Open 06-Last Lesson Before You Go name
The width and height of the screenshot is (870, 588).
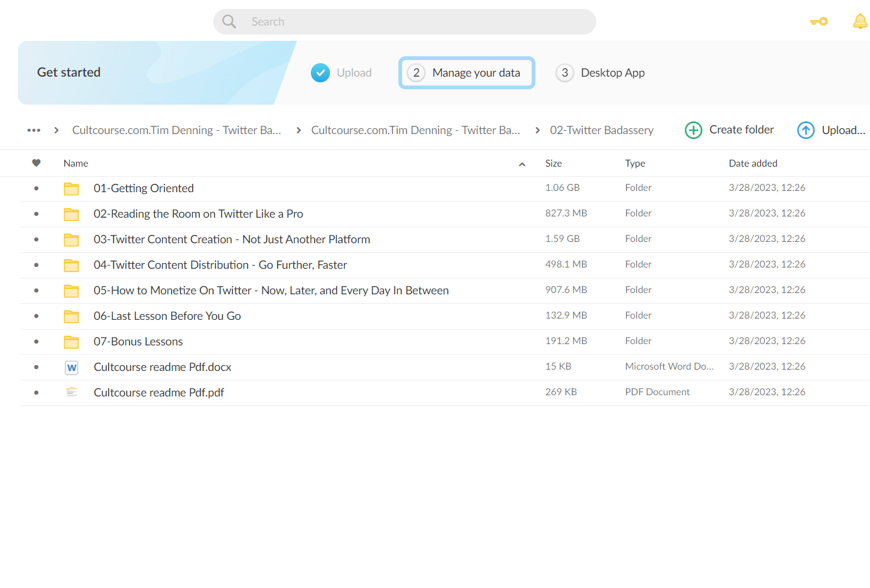(x=167, y=316)
